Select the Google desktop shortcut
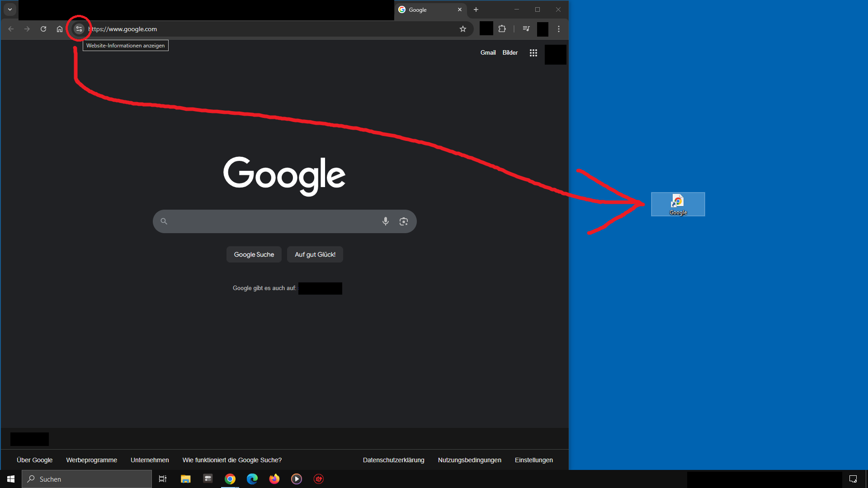The width and height of the screenshot is (868, 488). click(x=678, y=204)
